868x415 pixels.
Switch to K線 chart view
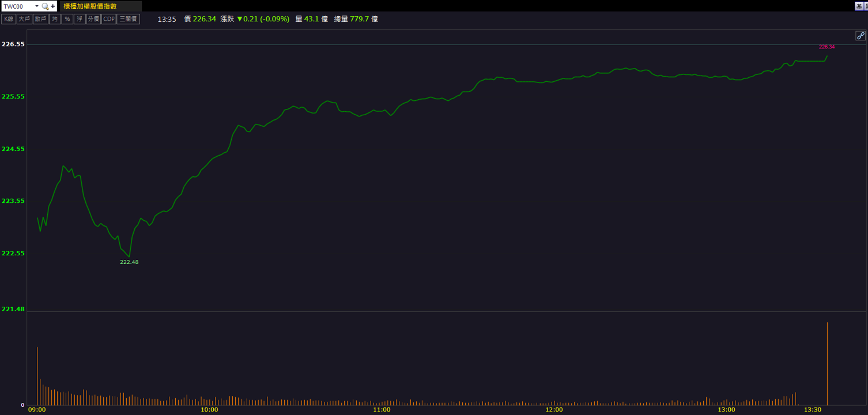tap(9, 19)
